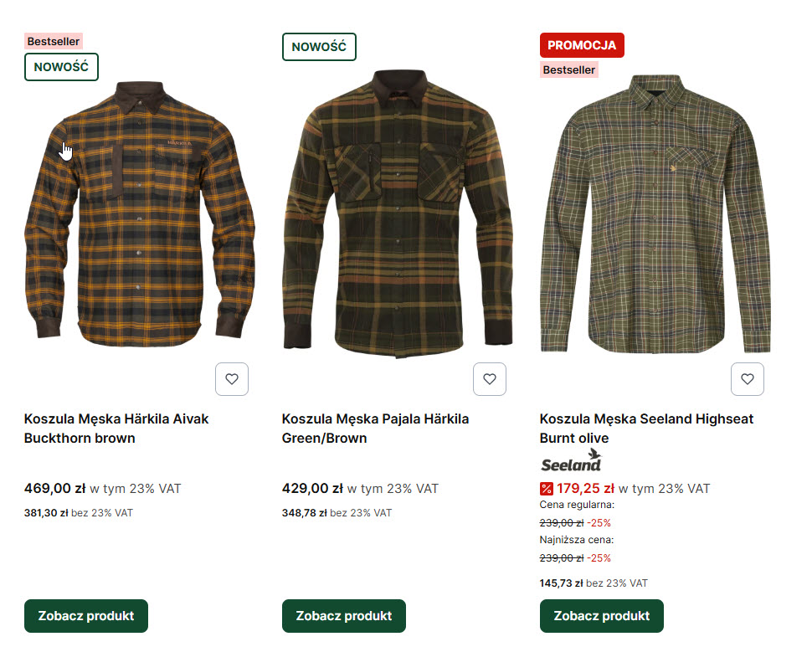Click the PROMOCJA badge
The height and width of the screenshot is (652, 812).
[x=582, y=45]
